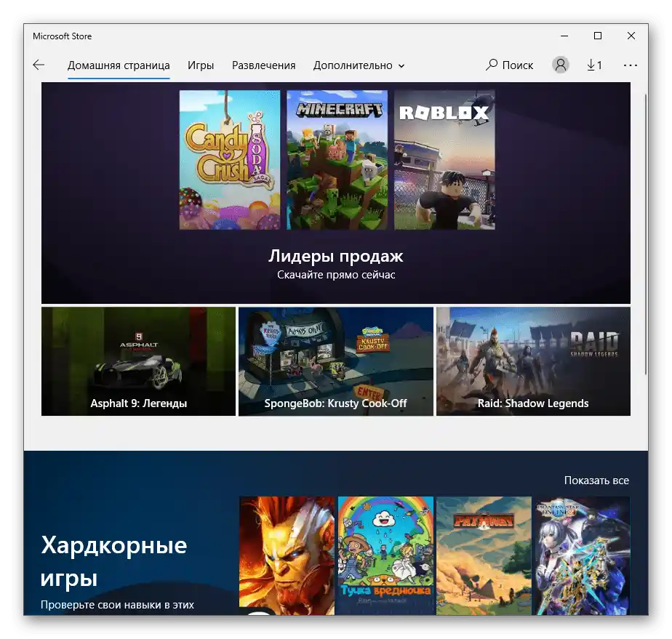Open the orange warrior game cover

coord(287,556)
